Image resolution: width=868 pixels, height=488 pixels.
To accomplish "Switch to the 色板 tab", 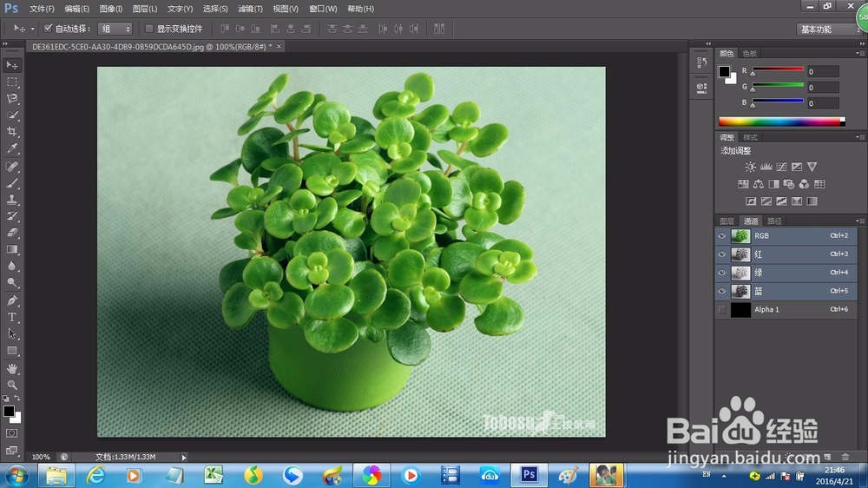I will [x=750, y=53].
